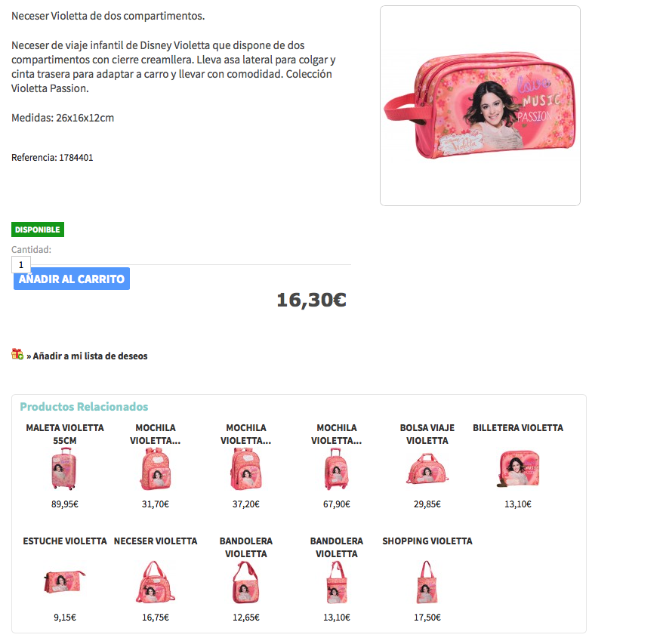This screenshot has width=663, height=644.
Task: Click the wishlist gift icon
Action: (17, 354)
